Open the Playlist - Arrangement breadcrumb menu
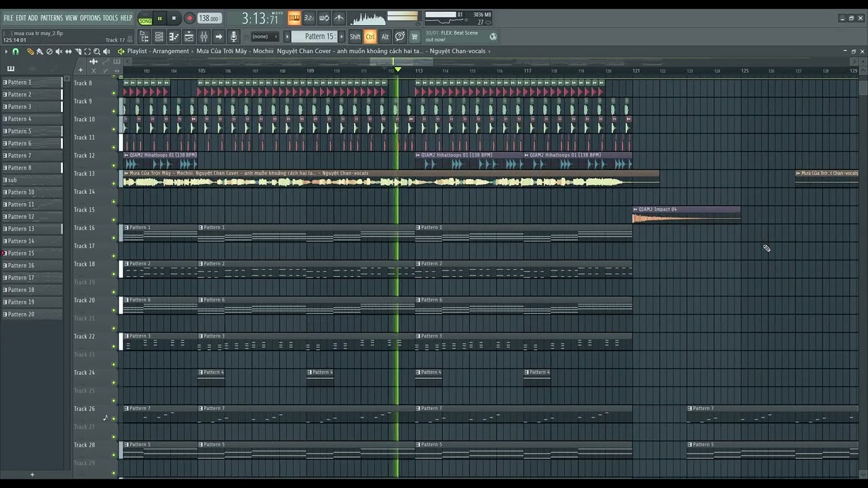The image size is (868, 488). pos(158,52)
